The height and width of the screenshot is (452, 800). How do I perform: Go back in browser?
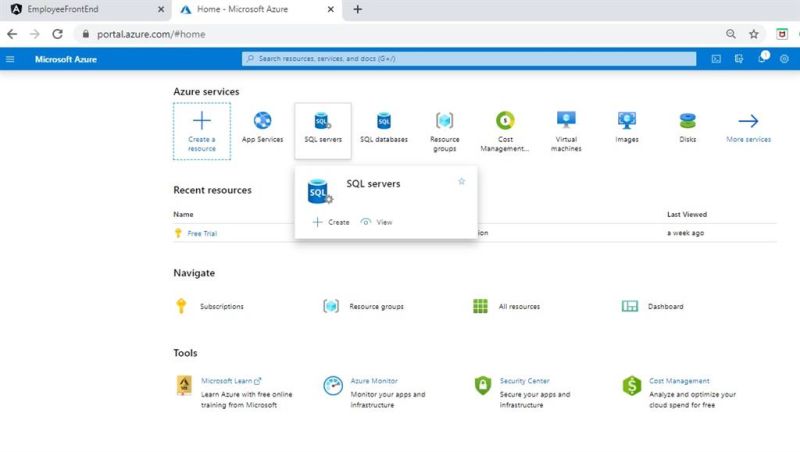click(x=12, y=34)
